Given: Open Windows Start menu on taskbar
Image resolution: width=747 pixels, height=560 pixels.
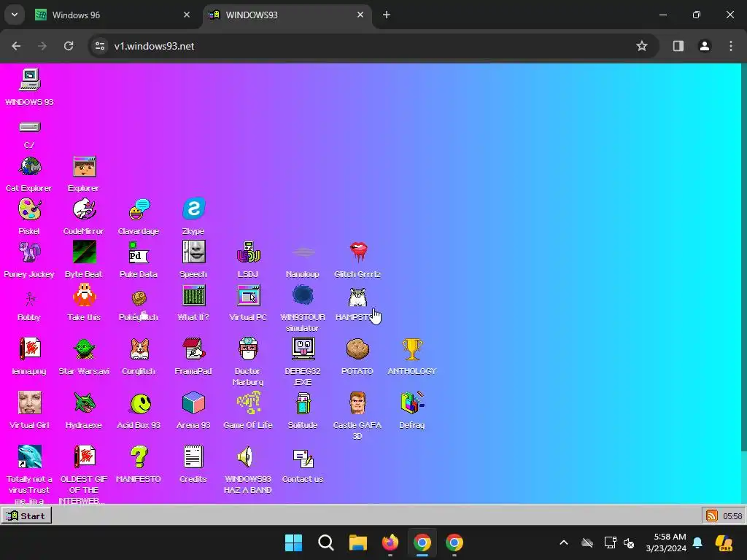Looking at the screenshot, I should [293, 542].
